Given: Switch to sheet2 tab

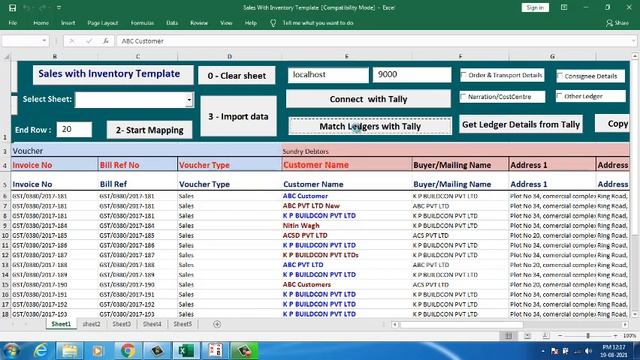Looking at the screenshot, I should 91,324.
